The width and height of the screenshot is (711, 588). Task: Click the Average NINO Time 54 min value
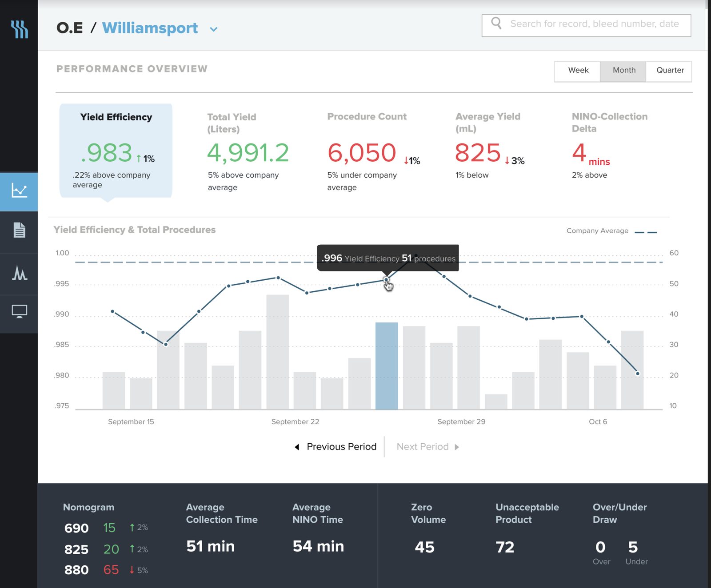[318, 546]
